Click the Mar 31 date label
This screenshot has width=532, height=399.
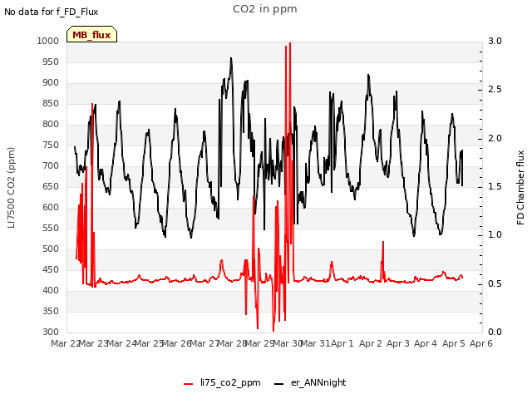click(x=316, y=343)
